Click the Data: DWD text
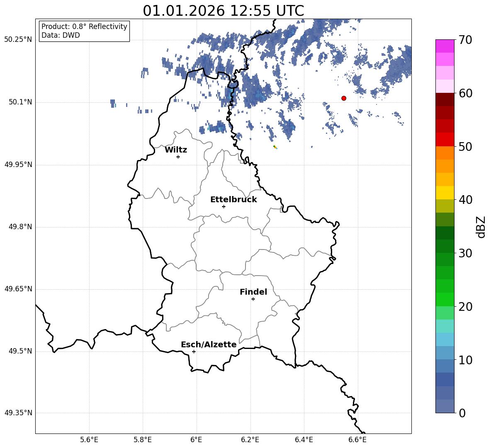The image size is (491, 448). click(x=61, y=35)
